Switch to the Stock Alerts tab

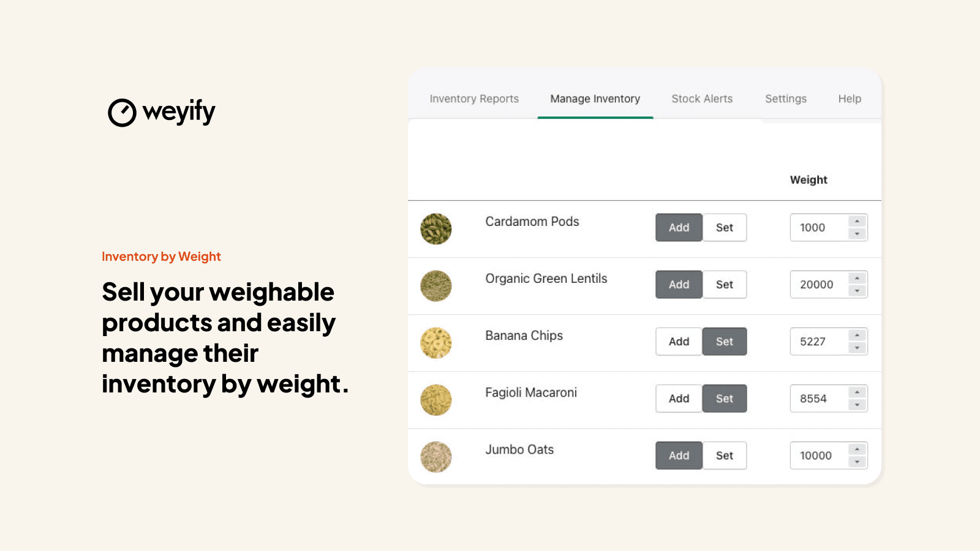pos(702,99)
